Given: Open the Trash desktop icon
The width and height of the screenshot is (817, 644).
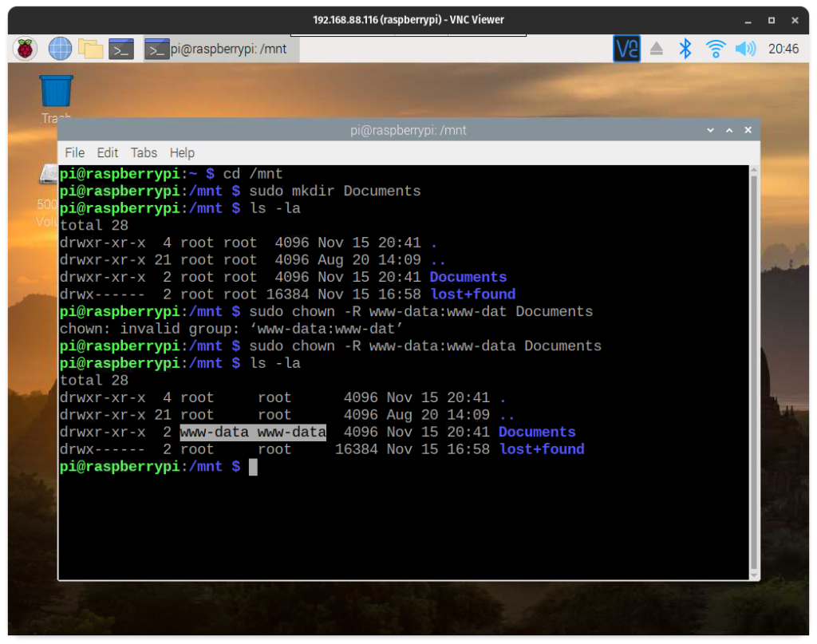Looking at the screenshot, I should point(56,92).
